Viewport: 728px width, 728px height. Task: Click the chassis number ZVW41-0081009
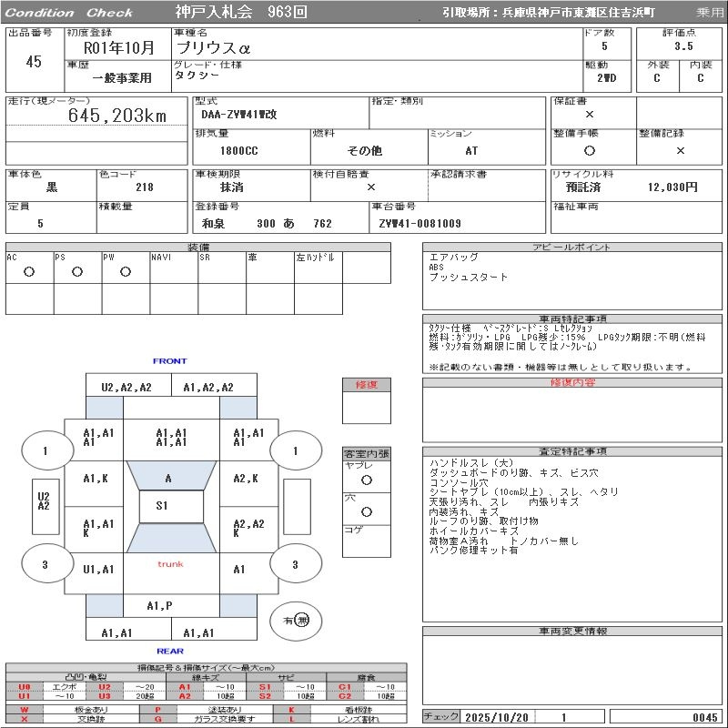[x=420, y=224]
